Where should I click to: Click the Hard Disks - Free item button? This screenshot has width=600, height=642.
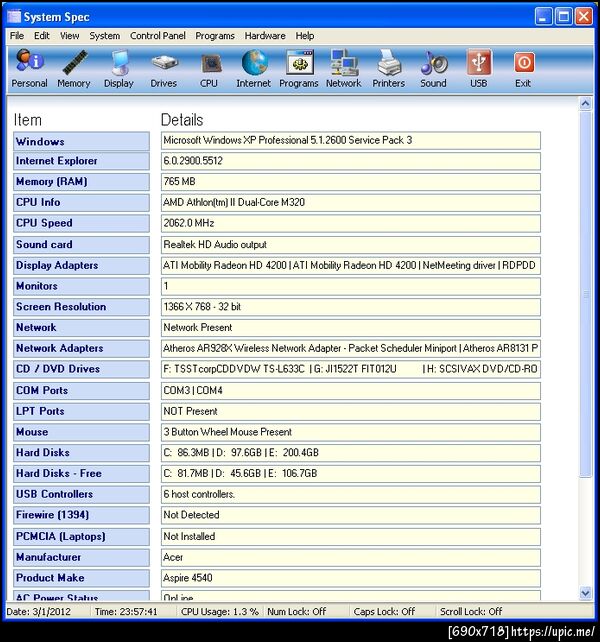click(x=81, y=474)
